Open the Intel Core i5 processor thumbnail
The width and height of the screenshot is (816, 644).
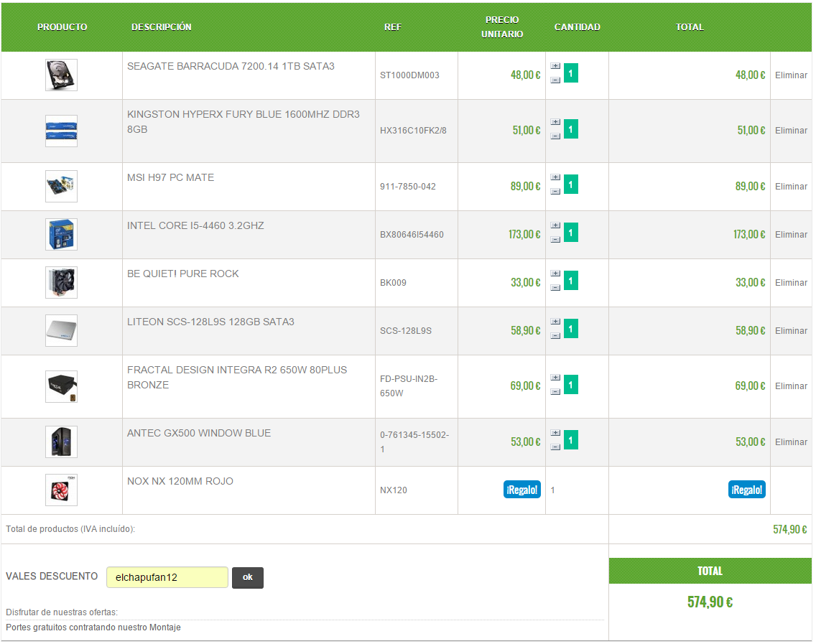[x=61, y=234]
